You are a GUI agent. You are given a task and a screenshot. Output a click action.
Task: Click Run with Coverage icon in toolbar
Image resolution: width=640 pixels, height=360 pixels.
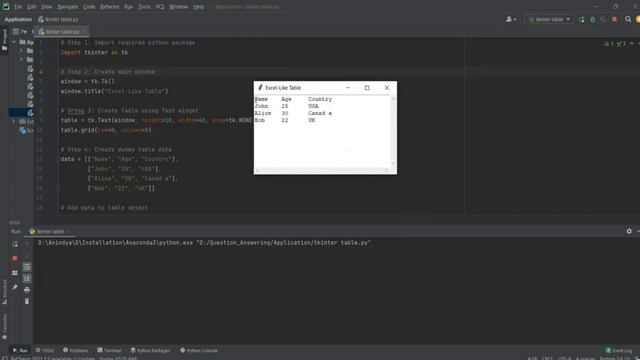click(x=603, y=19)
